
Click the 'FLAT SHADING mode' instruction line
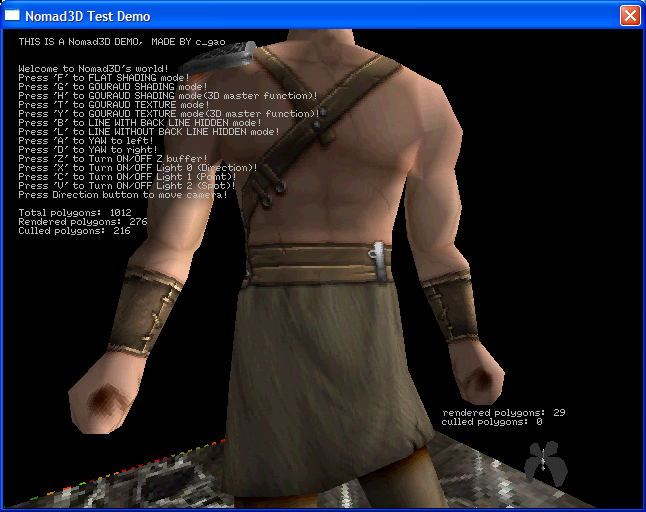103,77
